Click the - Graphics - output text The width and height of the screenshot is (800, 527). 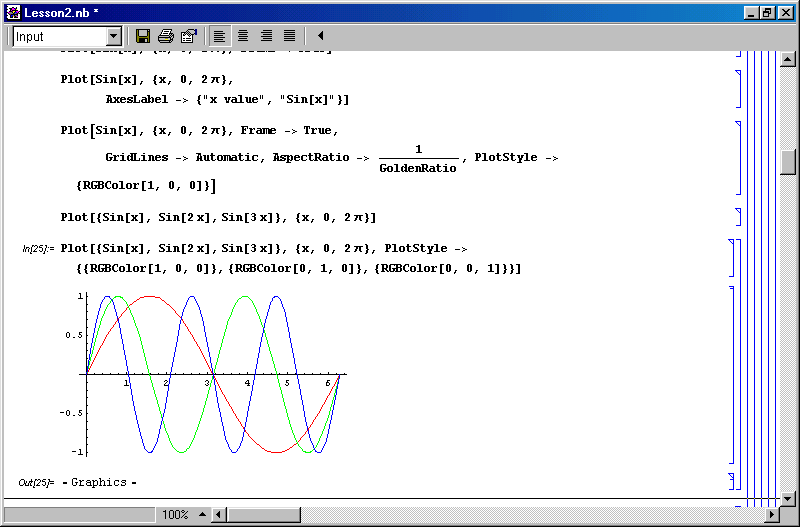click(99, 482)
